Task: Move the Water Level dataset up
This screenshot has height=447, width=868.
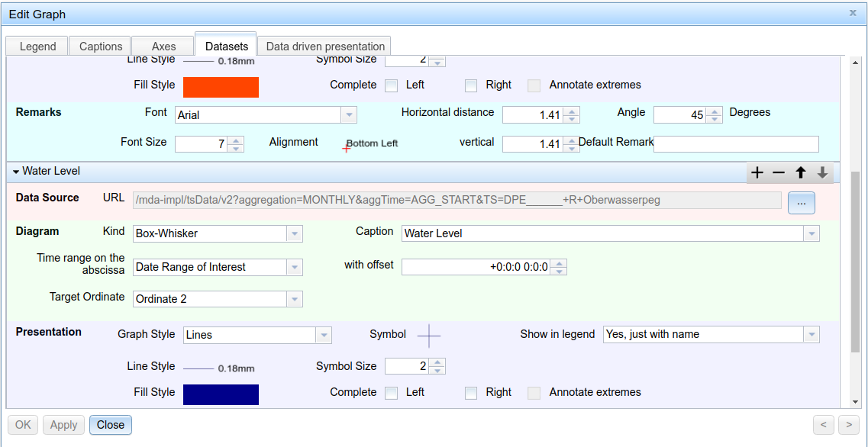Action: coord(799,172)
